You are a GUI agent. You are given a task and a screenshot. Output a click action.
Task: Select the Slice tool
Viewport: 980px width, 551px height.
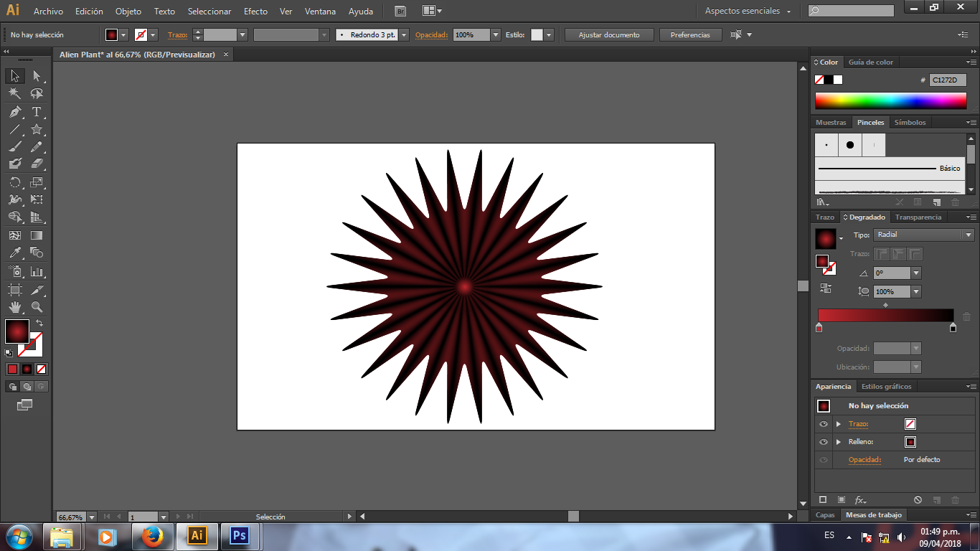click(37, 290)
